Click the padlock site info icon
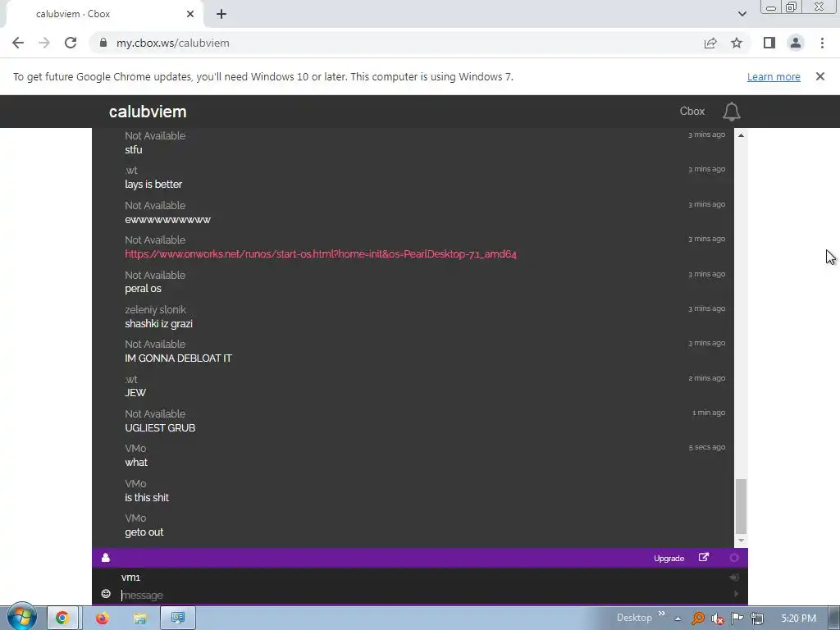 [x=103, y=43]
